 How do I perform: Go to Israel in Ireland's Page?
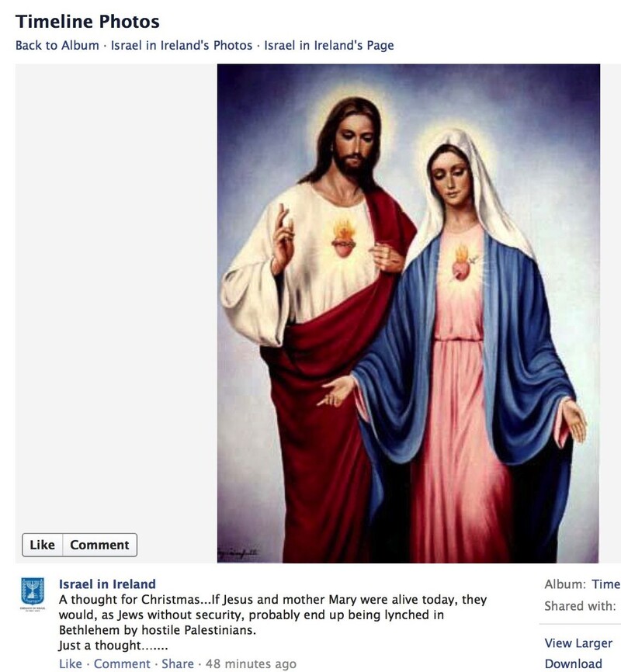[x=328, y=46]
